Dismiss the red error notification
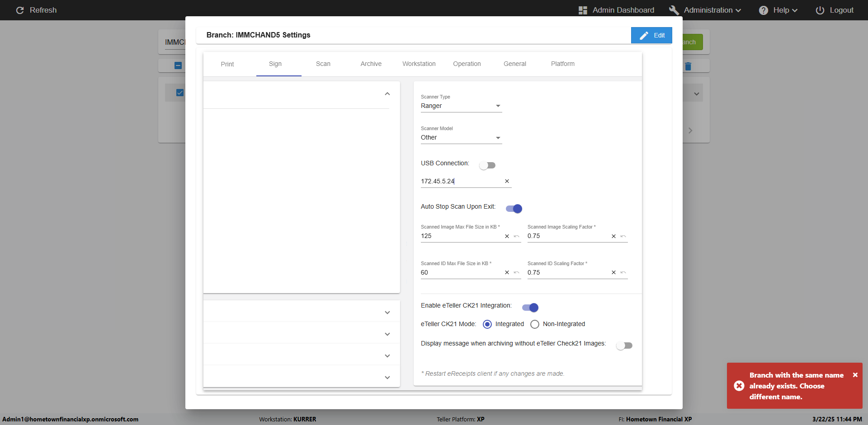Viewport: 868px width, 425px height. point(855,375)
